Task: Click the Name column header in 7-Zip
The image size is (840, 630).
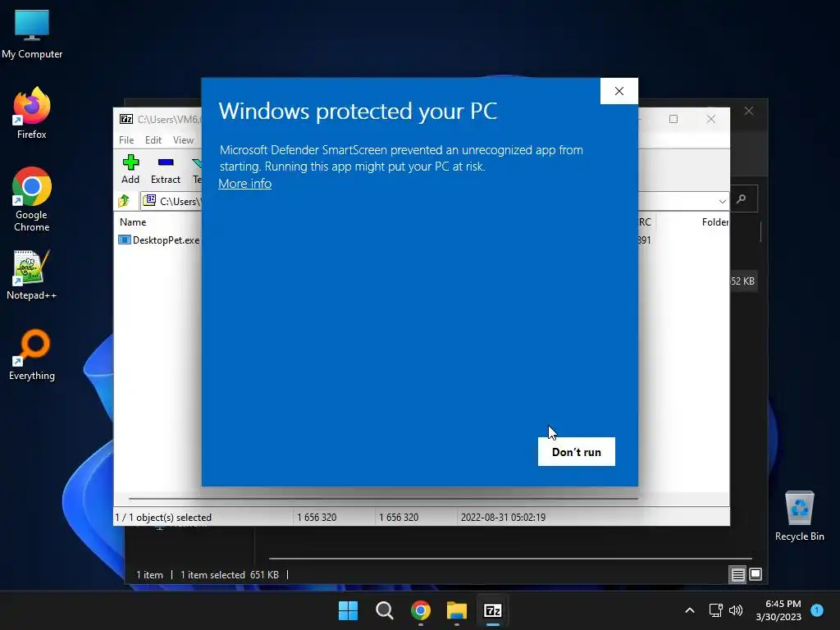Action: [133, 221]
